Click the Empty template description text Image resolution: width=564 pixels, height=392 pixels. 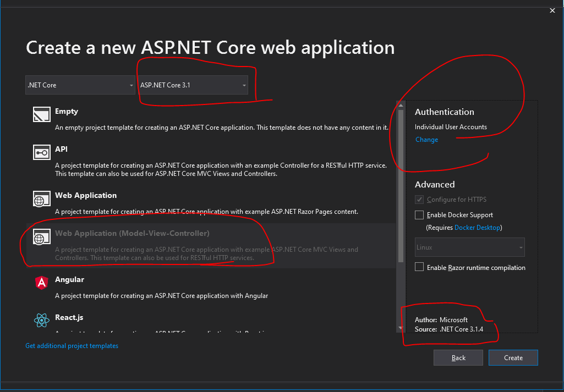click(x=222, y=128)
